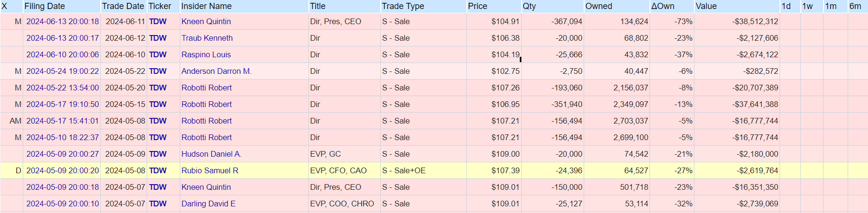
Task: Click TDW ticker in Rubio Samuel row
Action: click(158, 170)
